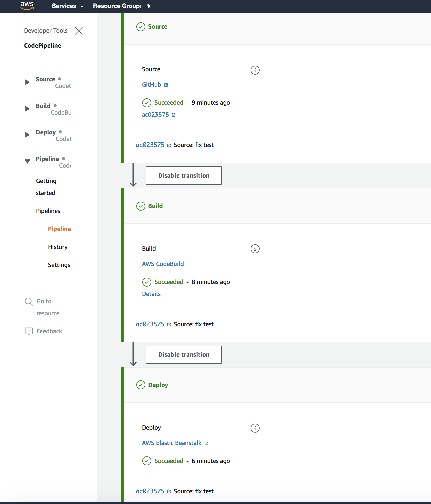Image resolution: width=431 pixels, height=504 pixels.
Task: Expand the Deploy section in sidebar
Action: (x=27, y=135)
